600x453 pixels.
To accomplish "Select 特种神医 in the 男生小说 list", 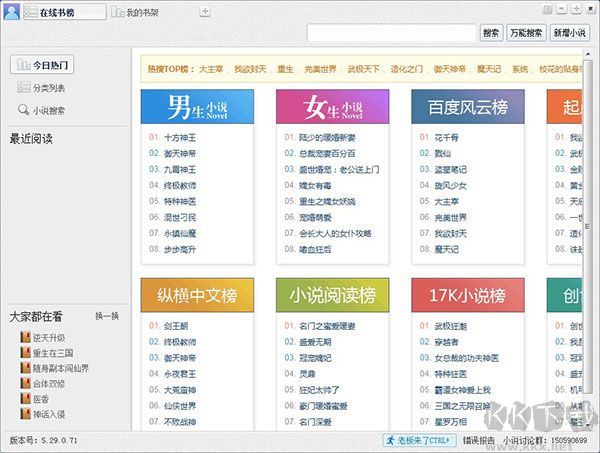I will (180, 201).
